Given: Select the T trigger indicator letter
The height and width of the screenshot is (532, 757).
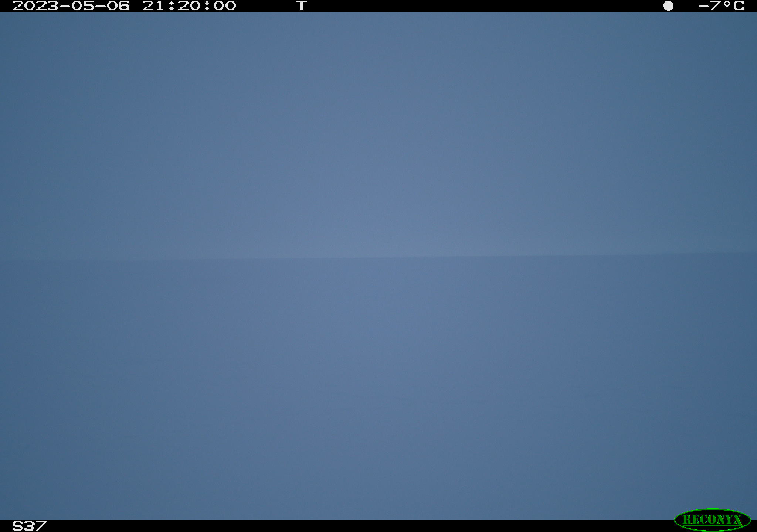Looking at the screenshot, I should point(302,6).
